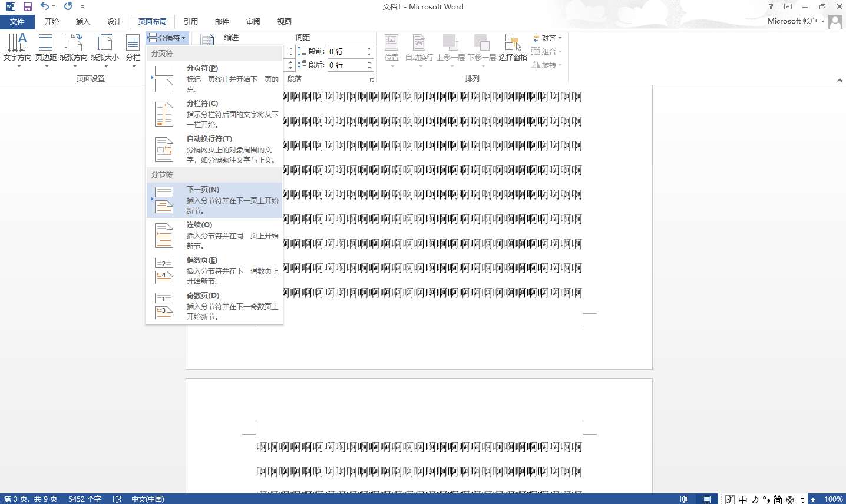Click the spacing before (段前) input field
This screenshot has height=504, width=846.
[x=346, y=51]
